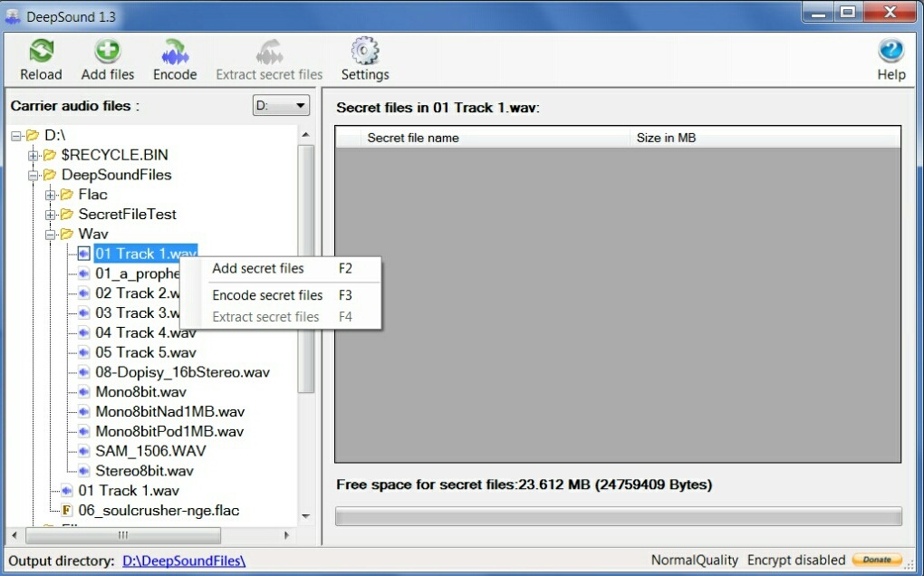This screenshot has width=924, height=576.
Task: Expand the Flac folder in tree
Action: pos(51,196)
